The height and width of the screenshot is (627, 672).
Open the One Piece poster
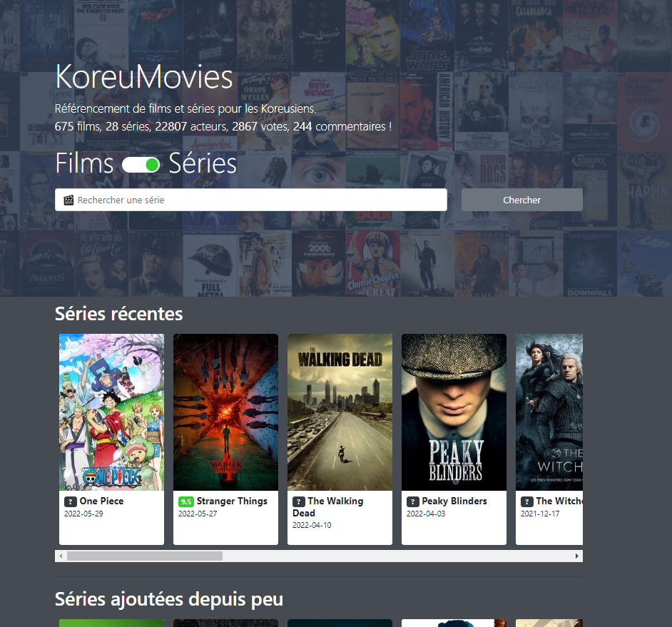[111, 412]
